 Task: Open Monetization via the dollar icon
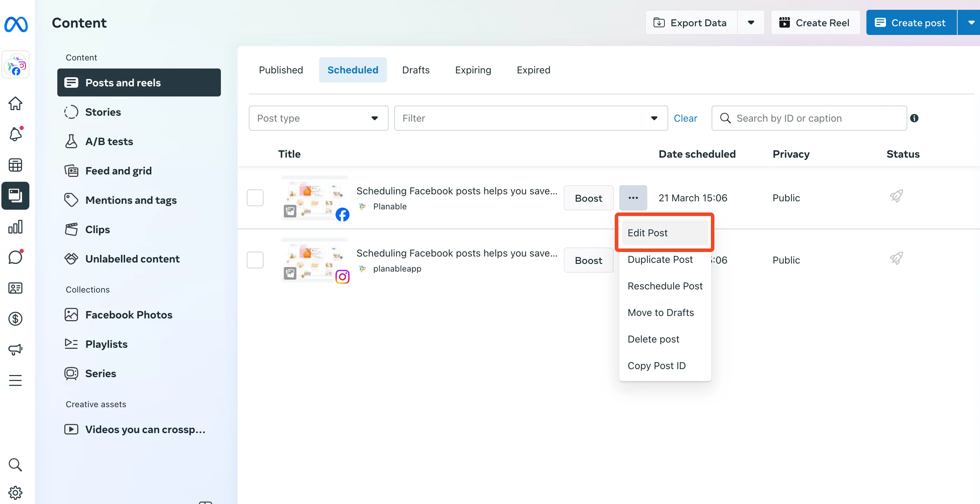[15, 319]
